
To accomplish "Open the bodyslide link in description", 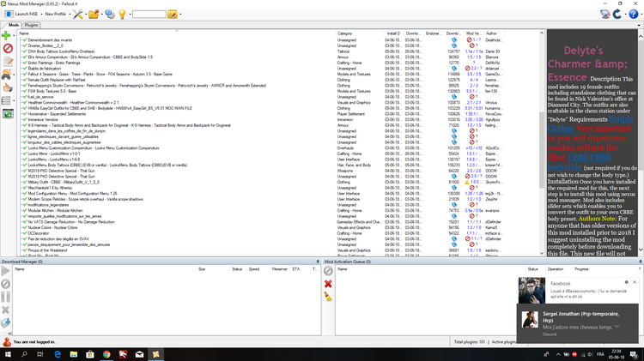I will [565, 167].
